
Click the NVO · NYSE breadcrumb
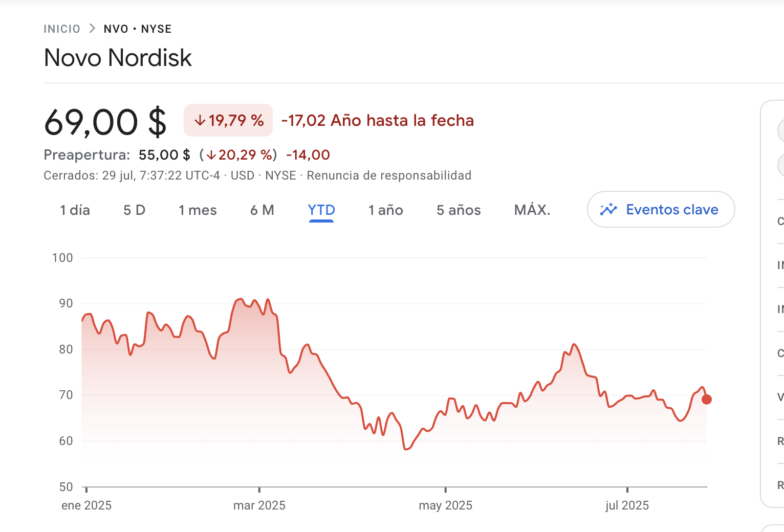[x=138, y=29]
